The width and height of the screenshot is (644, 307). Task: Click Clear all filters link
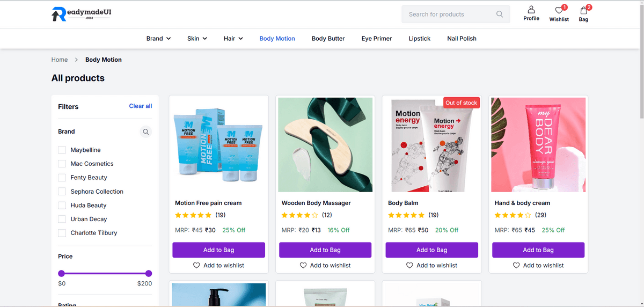pyautogui.click(x=141, y=106)
